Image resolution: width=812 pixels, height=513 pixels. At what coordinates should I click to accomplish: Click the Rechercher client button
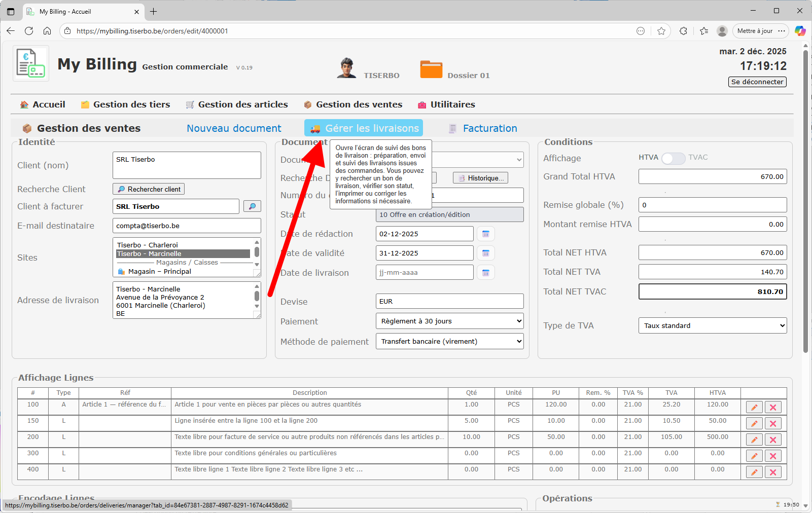coord(149,189)
